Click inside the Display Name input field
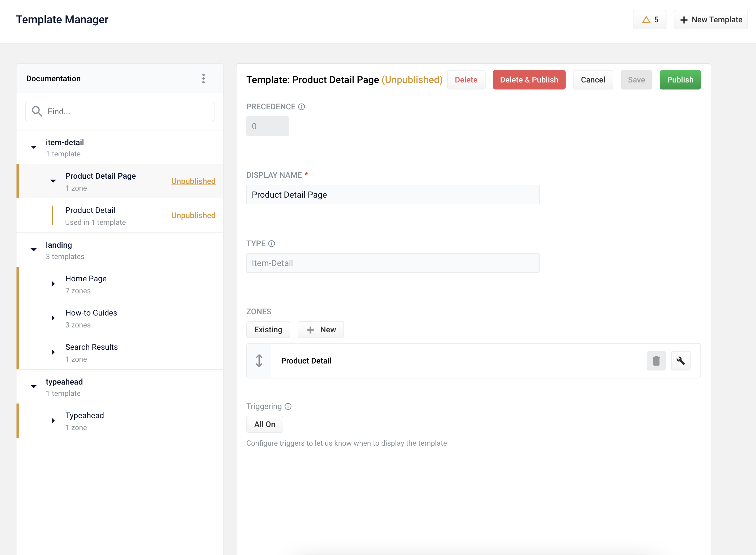756x555 pixels. (392, 195)
